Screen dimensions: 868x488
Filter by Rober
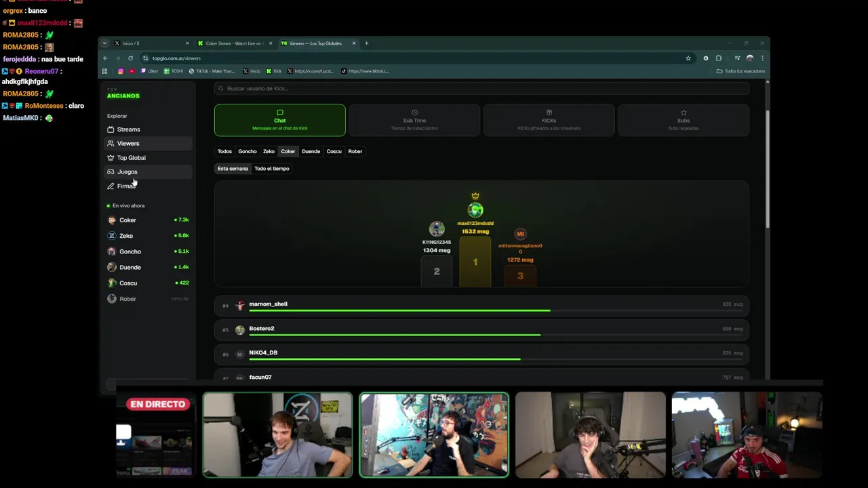click(355, 152)
